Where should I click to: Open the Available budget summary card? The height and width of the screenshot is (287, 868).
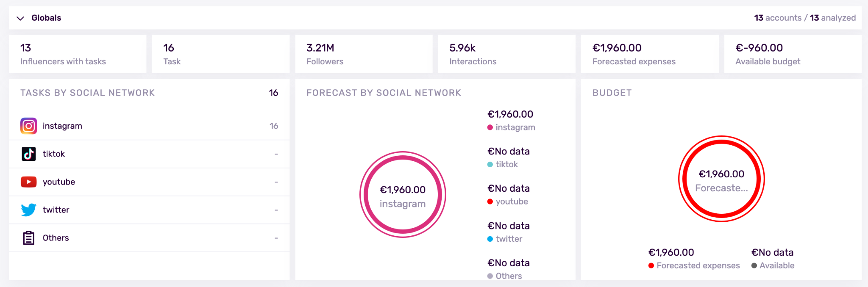click(792, 54)
